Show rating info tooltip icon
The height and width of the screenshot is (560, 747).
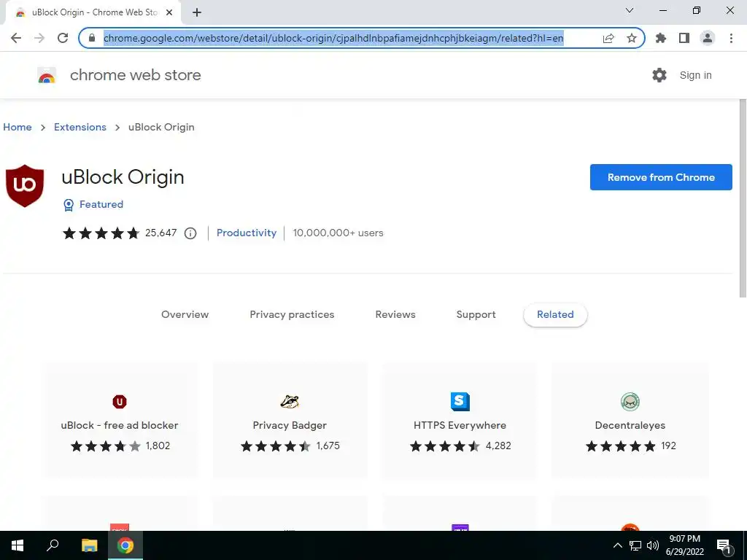point(190,233)
